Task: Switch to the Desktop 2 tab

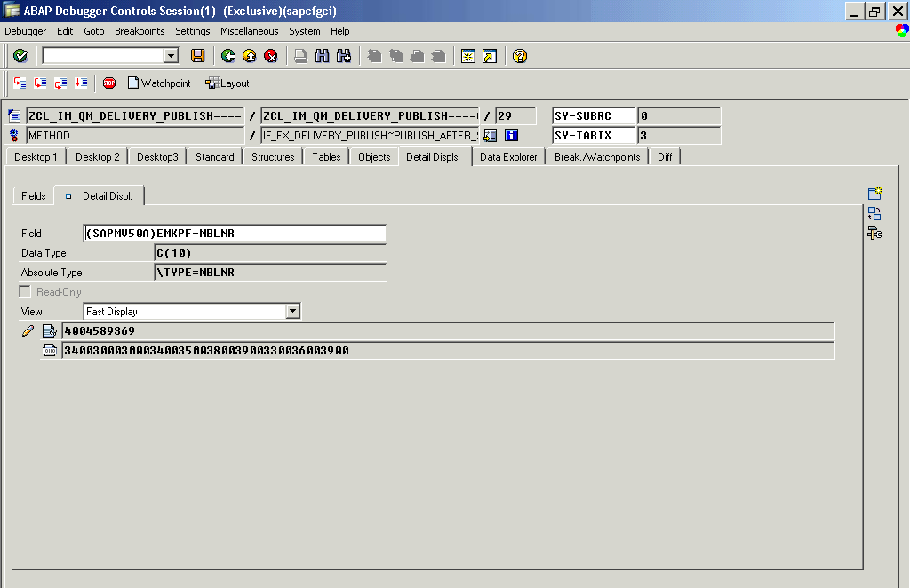Action: [x=98, y=157]
